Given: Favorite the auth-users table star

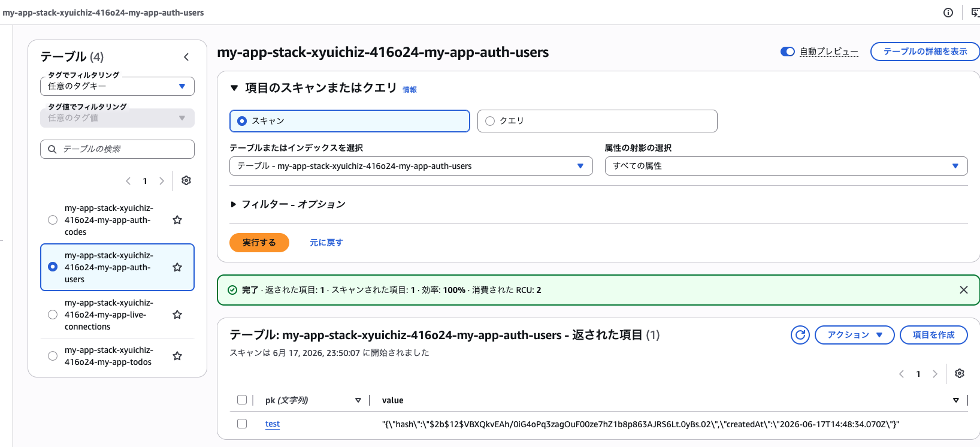Looking at the screenshot, I should tap(177, 267).
